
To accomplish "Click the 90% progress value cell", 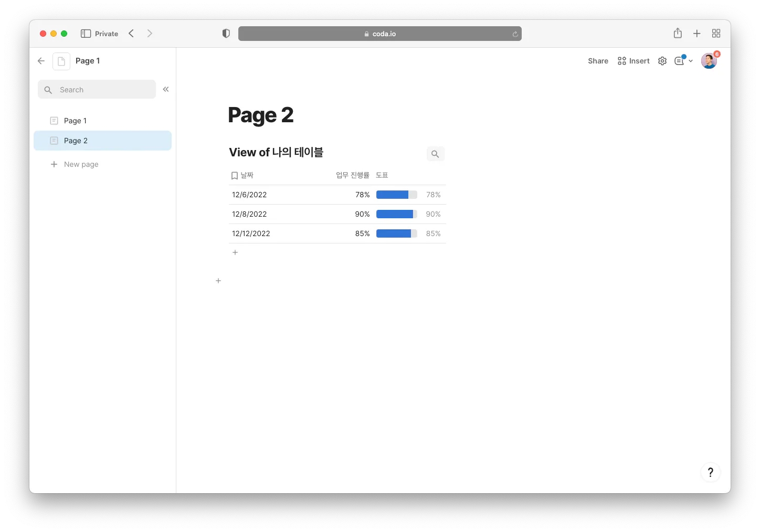I will 363,214.
